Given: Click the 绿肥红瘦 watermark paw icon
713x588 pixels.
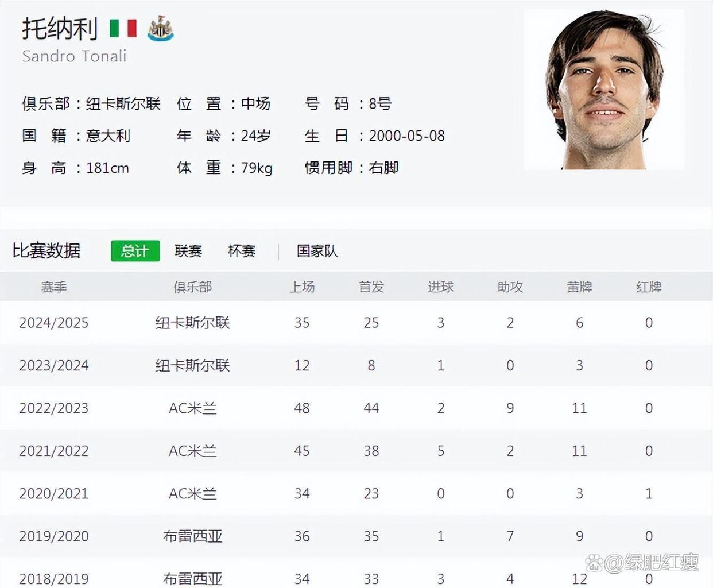Looking at the screenshot, I should (x=595, y=563).
